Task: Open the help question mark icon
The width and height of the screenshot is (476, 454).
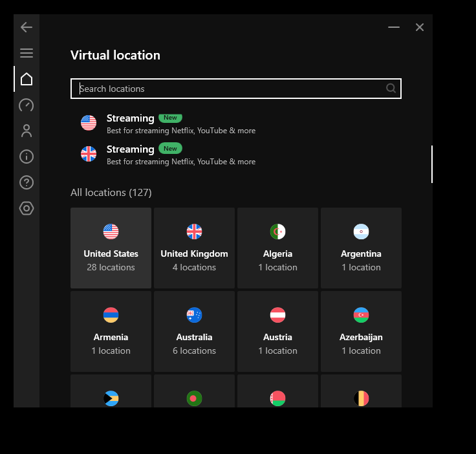Action: pyautogui.click(x=27, y=182)
